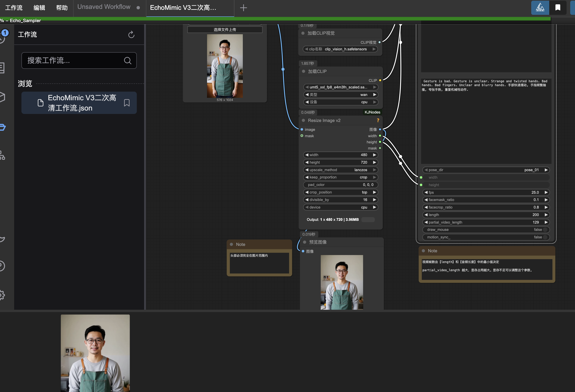The width and height of the screenshot is (575, 392).
Task: Open the 编辑 menu
Action: point(39,8)
